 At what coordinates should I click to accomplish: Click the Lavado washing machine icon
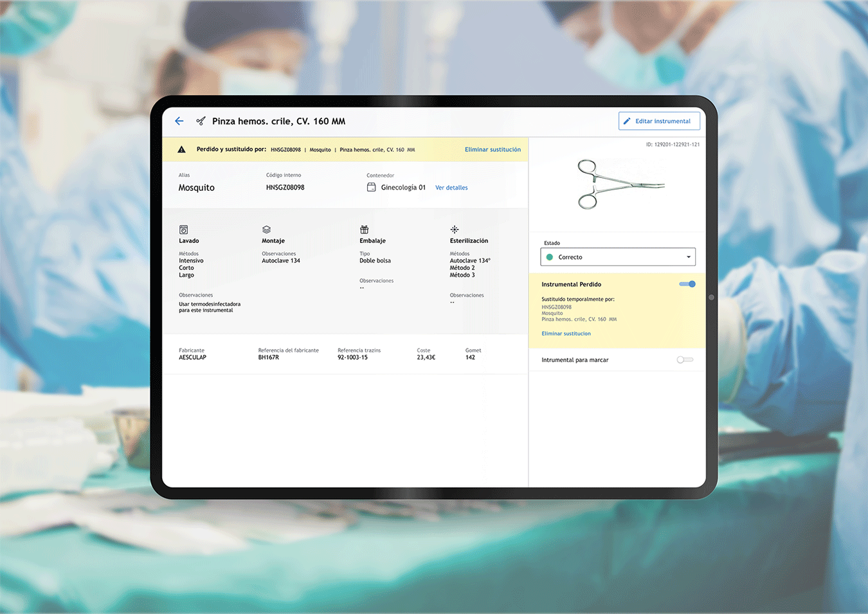[x=183, y=230]
